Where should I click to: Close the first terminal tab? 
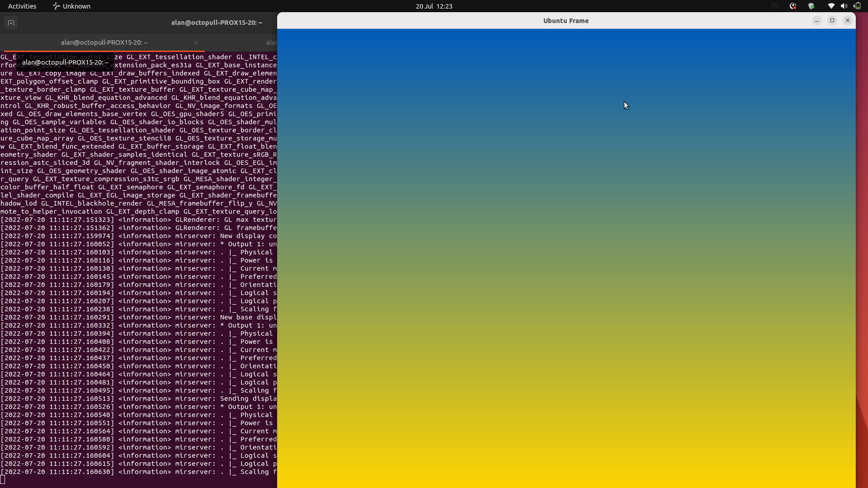[x=196, y=42]
